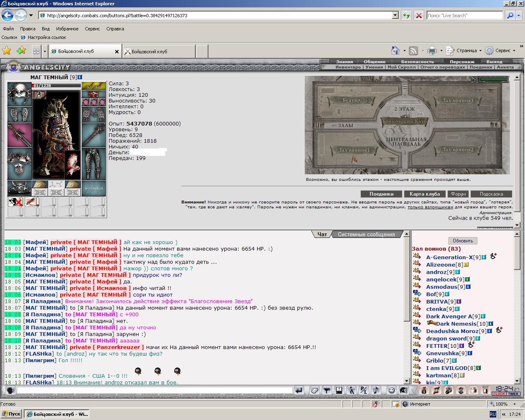Viewport: 525px width, 420px height.
Task: Toggle the CLOCK mode under the digital clock
Action: (499, 394)
